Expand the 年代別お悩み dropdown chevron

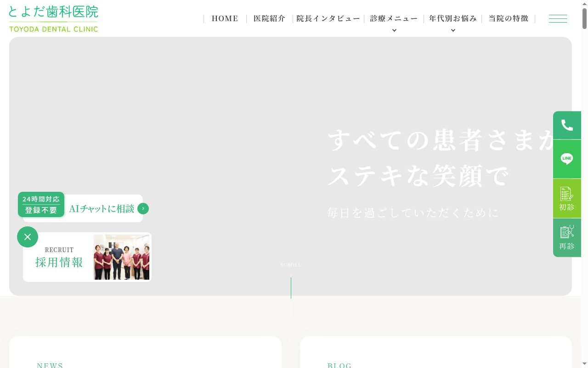click(x=453, y=30)
